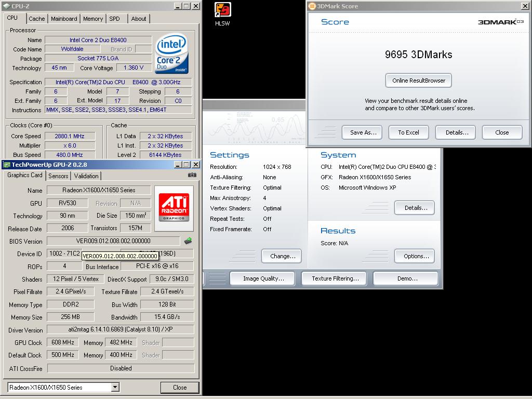Screen dimensions: 532x399
Task: Open the graphics card selection dropdown in GPU-Z
Action: [115, 387]
